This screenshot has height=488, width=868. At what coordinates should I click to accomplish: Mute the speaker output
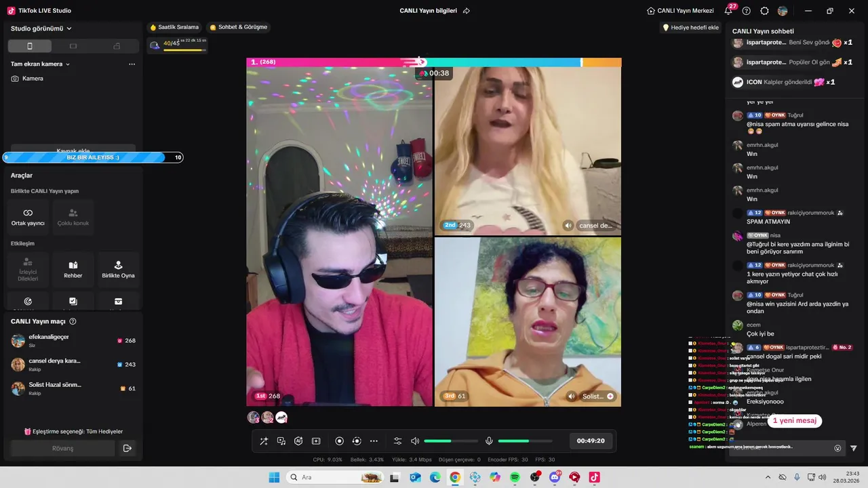415,441
